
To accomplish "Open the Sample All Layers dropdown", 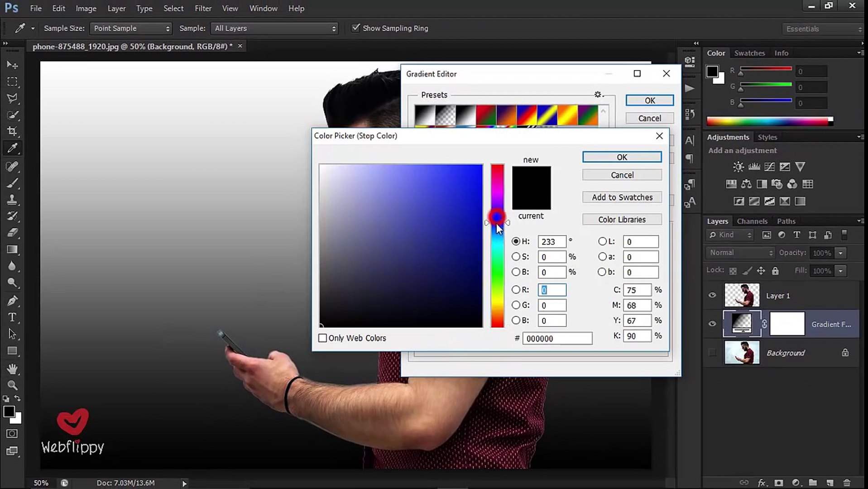I will [274, 29].
